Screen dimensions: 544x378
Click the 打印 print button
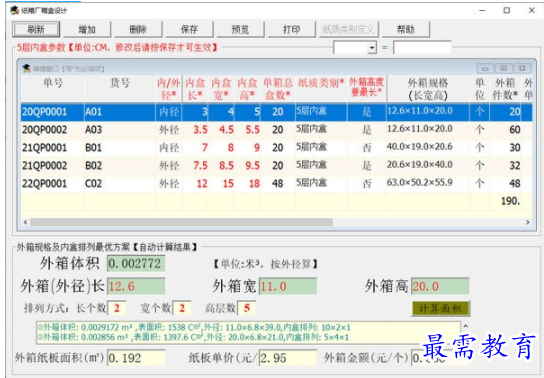tap(291, 29)
